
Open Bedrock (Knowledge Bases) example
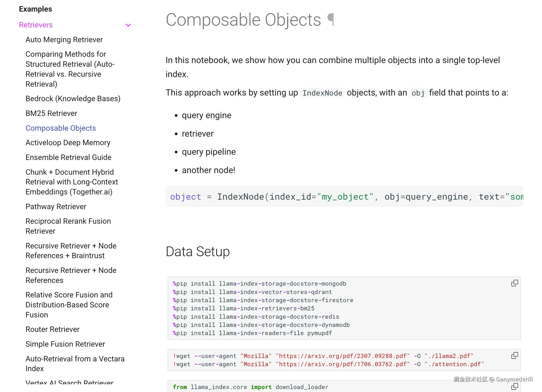pos(73,99)
